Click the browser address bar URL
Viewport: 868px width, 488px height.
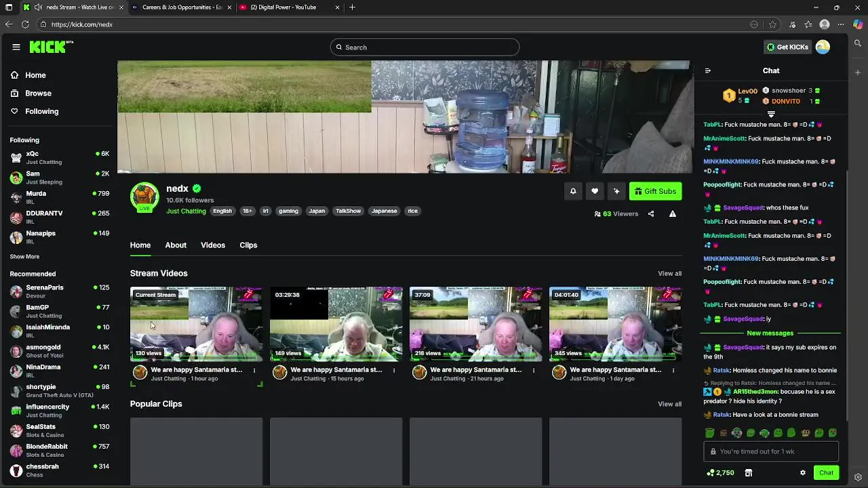coord(81,24)
